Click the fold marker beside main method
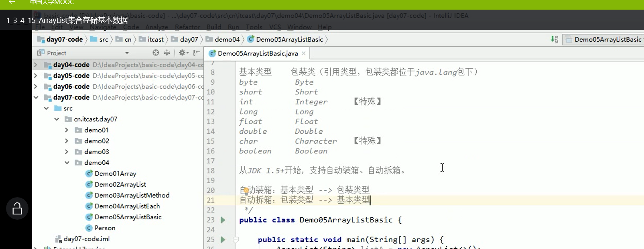Screen dimensions: 644x249 coord(236,240)
